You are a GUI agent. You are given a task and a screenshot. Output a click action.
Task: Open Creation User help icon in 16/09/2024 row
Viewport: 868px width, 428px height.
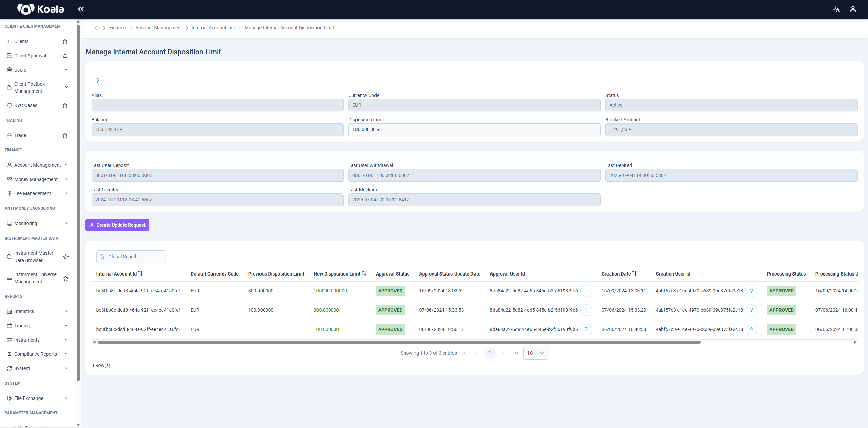point(751,291)
